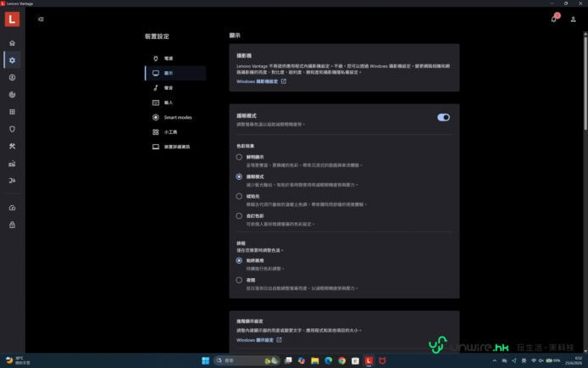Image resolution: width=588 pixels, height=368 pixels.
Task: Click the grid apps icon in sidebar
Action: pos(12,112)
